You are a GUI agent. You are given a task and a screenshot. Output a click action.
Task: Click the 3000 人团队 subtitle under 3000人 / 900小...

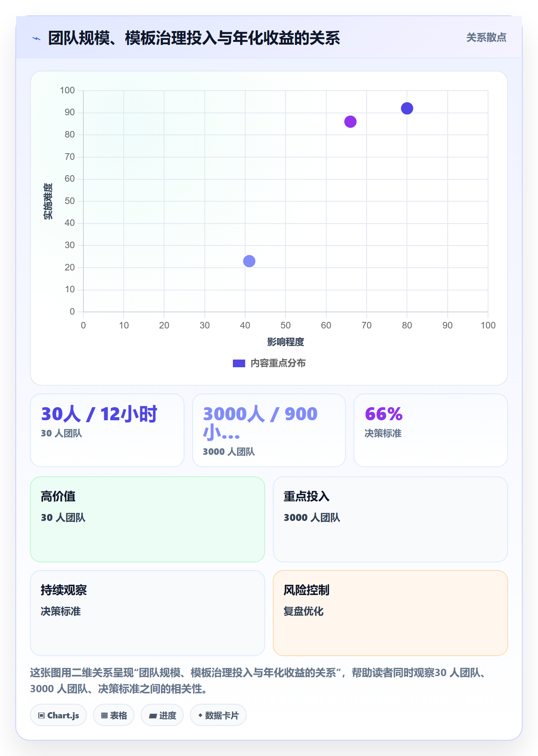tap(229, 452)
